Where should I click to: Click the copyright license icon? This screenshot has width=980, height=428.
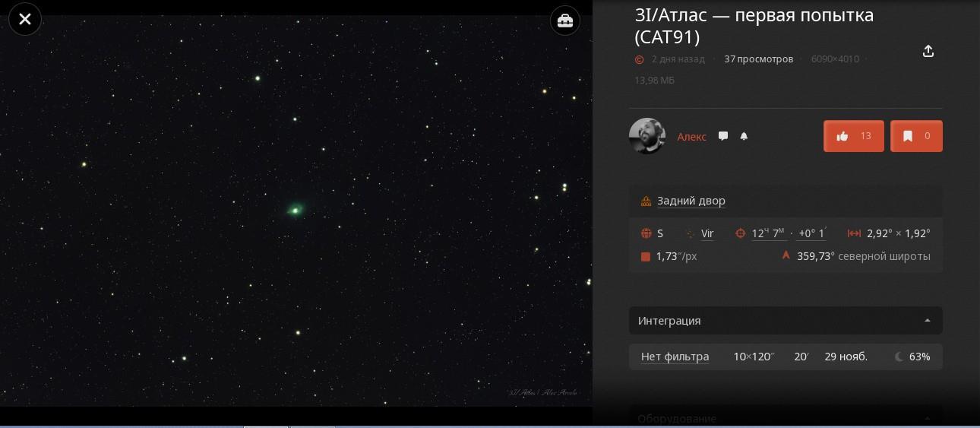point(639,59)
